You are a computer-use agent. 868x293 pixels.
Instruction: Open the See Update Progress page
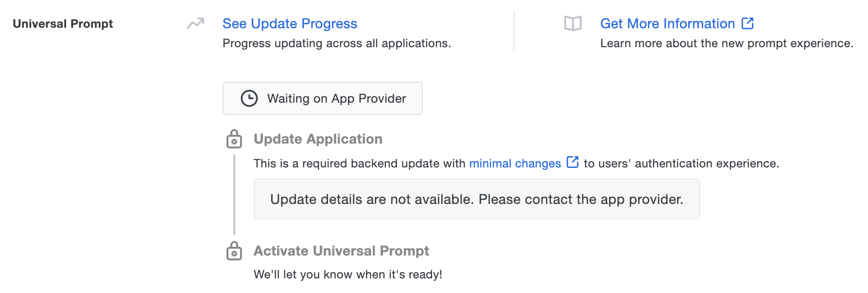290,23
